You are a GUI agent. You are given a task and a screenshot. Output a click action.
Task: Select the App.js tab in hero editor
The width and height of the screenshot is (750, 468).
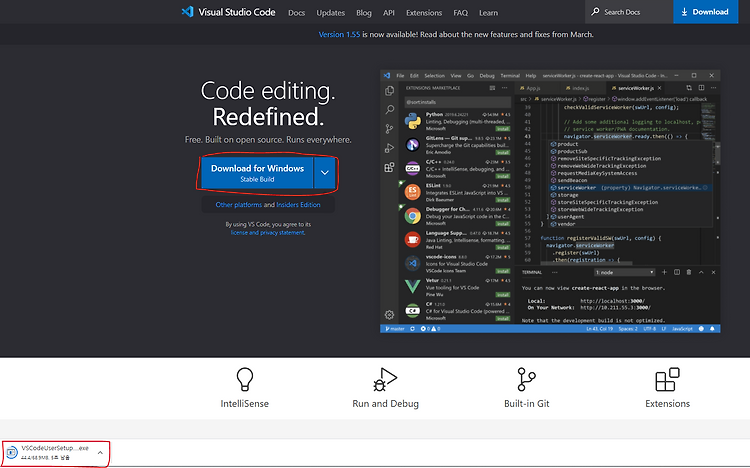533,88
